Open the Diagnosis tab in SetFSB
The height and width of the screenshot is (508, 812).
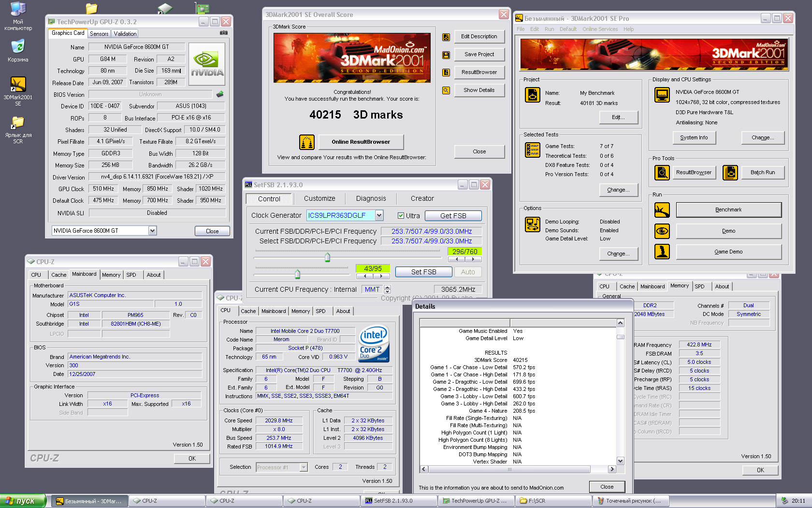371,198
